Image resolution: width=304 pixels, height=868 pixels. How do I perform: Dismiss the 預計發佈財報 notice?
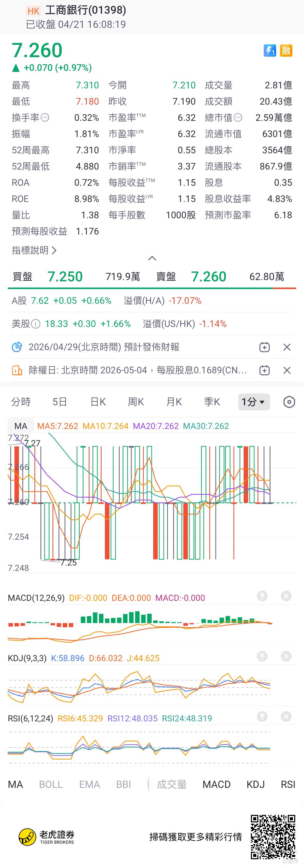tap(287, 347)
